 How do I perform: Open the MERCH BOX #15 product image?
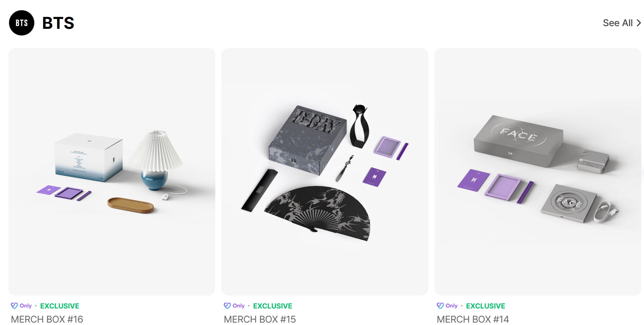coord(325,172)
